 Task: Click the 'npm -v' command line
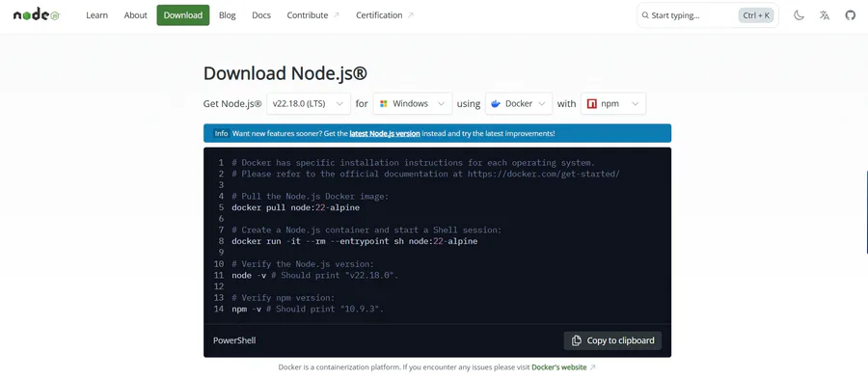click(x=308, y=309)
